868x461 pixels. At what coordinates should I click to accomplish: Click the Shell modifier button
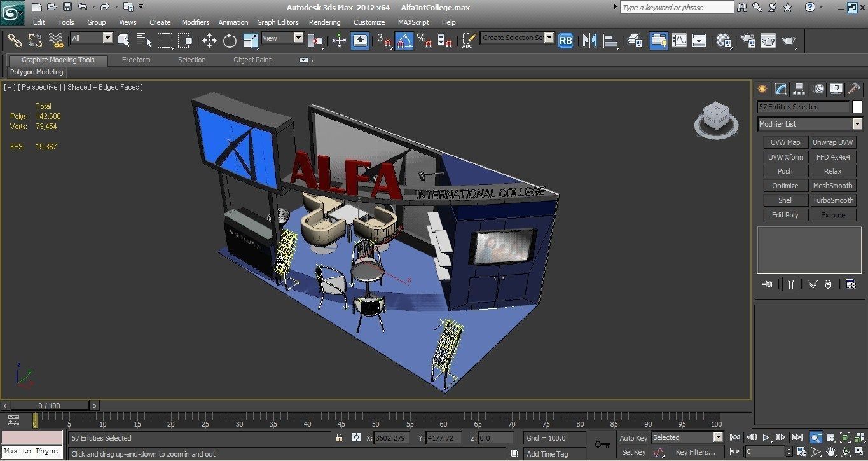[x=785, y=200]
